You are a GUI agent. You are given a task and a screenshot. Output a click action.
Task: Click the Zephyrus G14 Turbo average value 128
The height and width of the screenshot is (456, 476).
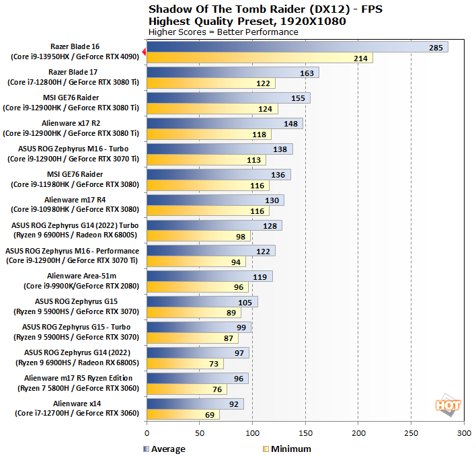[270, 226]
